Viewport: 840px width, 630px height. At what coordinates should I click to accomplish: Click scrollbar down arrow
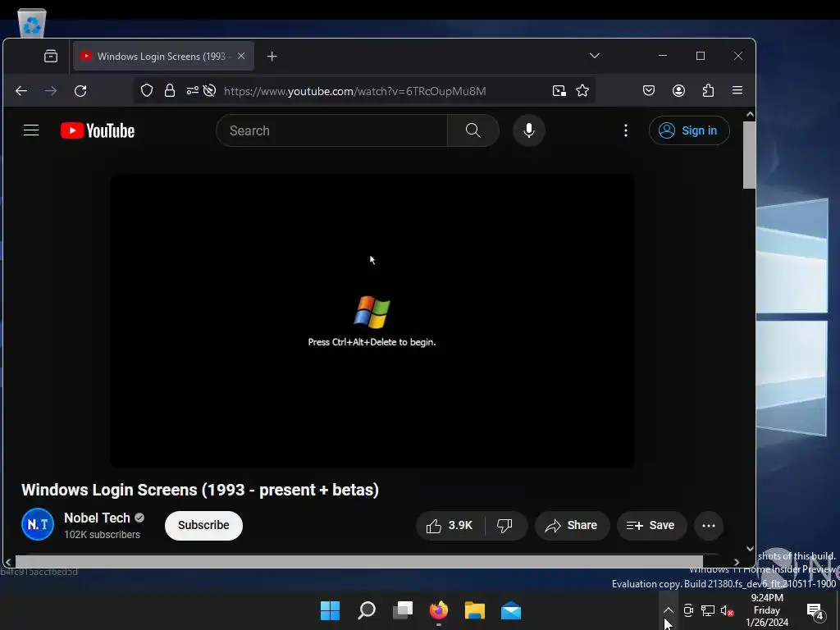pyautogui.click(x=750, y=549)
